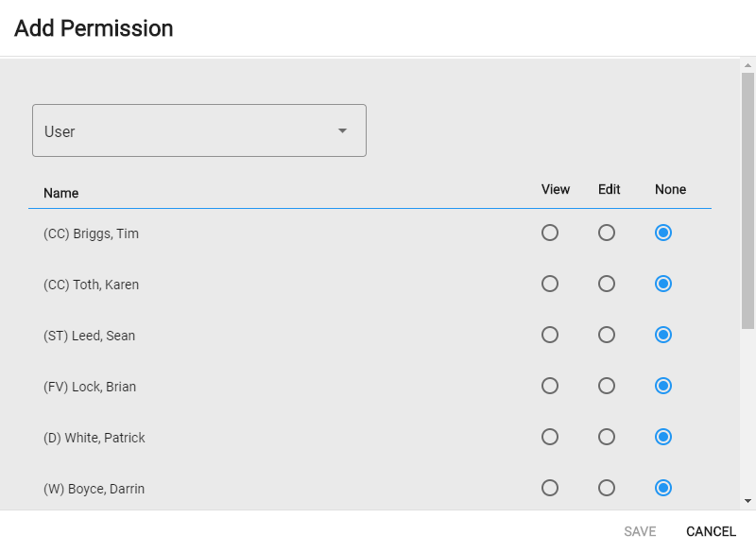Click the scrollbar down arrow
Viewport: 756px width, 553px height.
tap(747, 501)
